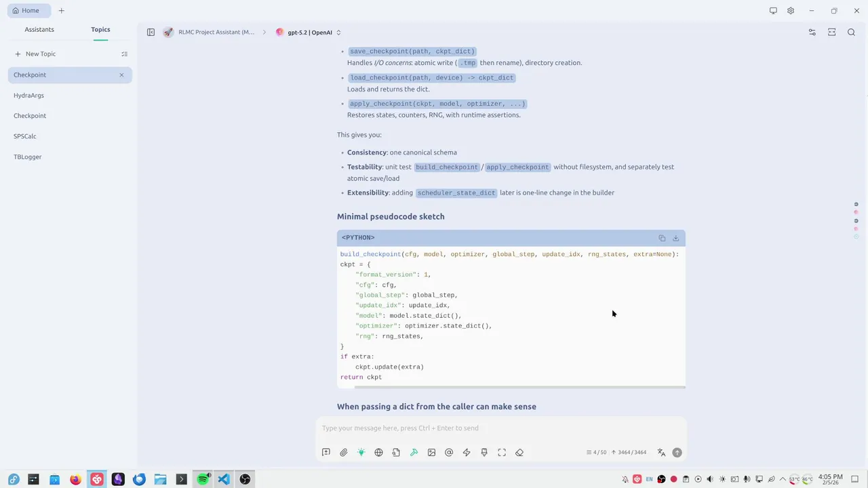The image size is (868, 488).
Task: Expand the message input to fullscreen
Action: coord(502,453)
